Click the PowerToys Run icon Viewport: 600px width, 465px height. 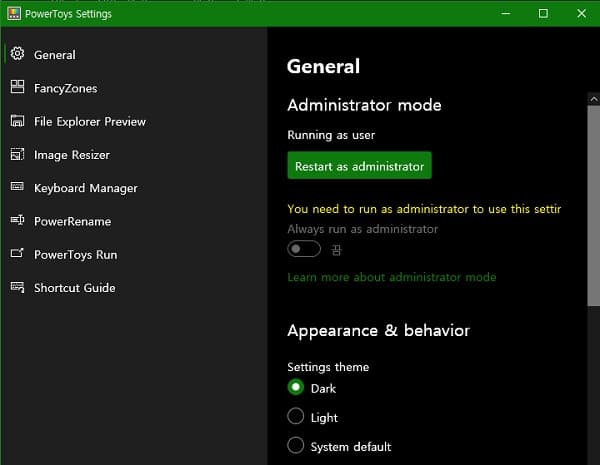[17, 253]
